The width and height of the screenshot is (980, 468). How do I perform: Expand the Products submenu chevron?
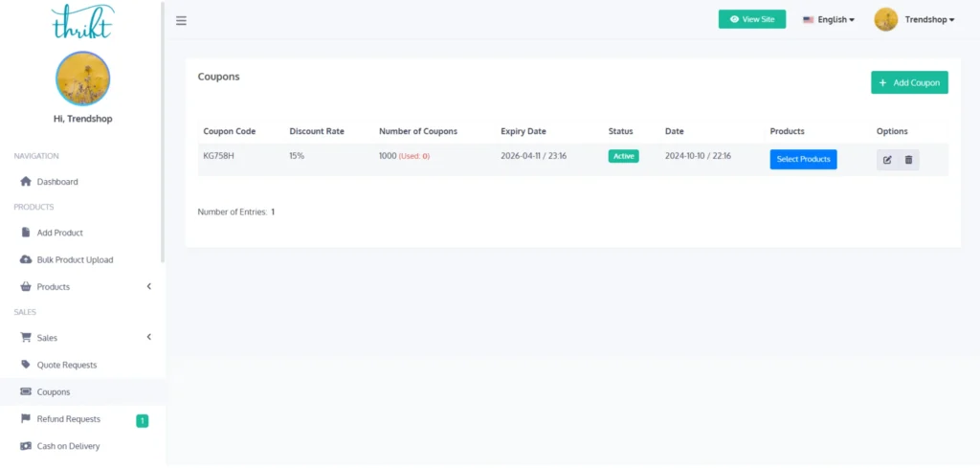148,286
